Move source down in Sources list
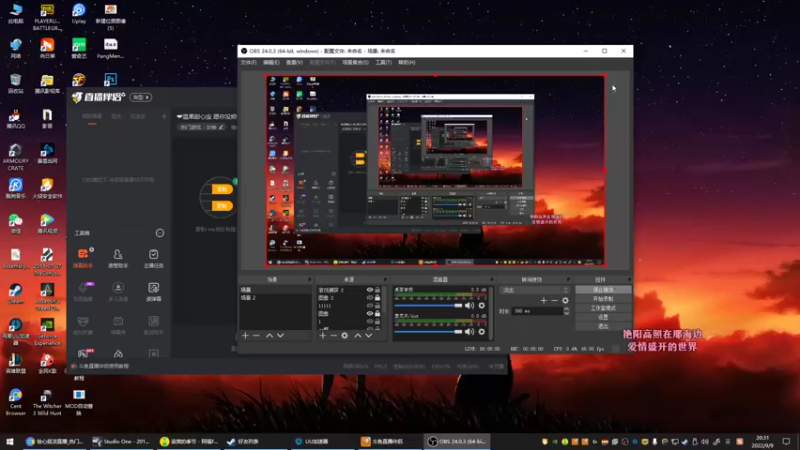This screenshot has height=450, width=800. click(x=368, y=335)
